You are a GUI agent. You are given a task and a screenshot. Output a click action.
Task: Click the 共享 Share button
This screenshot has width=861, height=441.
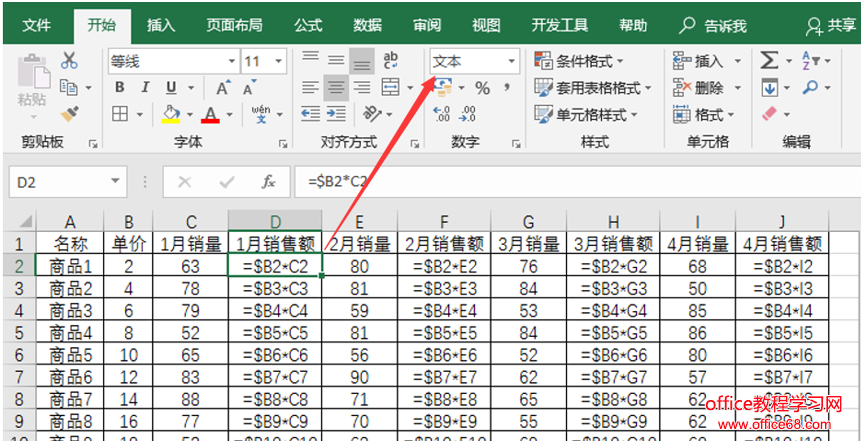point(831,25)
